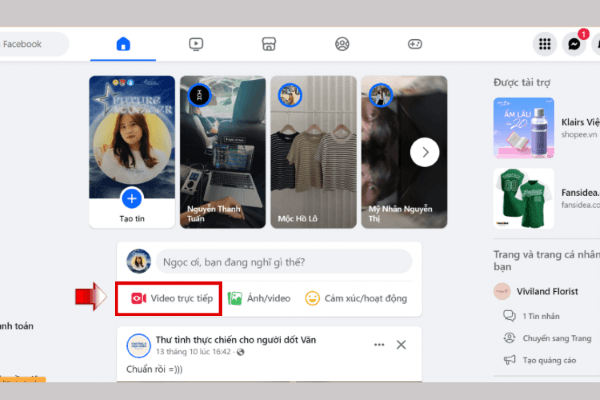Click the public globe icon on the post
600x400 pixels.
(240, 352)
